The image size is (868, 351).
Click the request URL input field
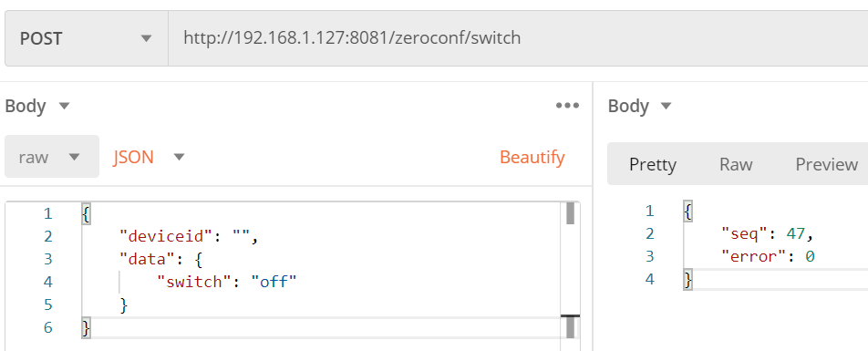click(518, 38)
